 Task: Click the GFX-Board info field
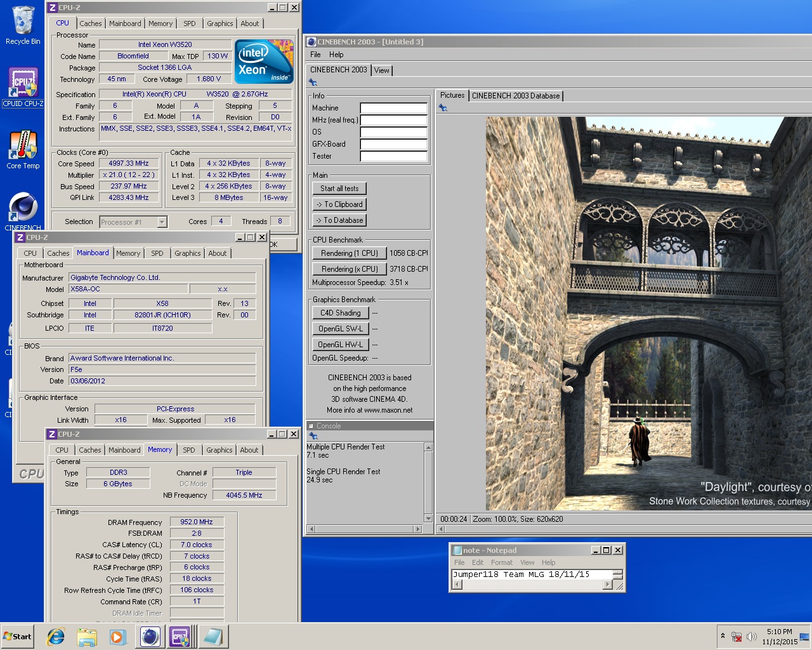coord(394,144)
